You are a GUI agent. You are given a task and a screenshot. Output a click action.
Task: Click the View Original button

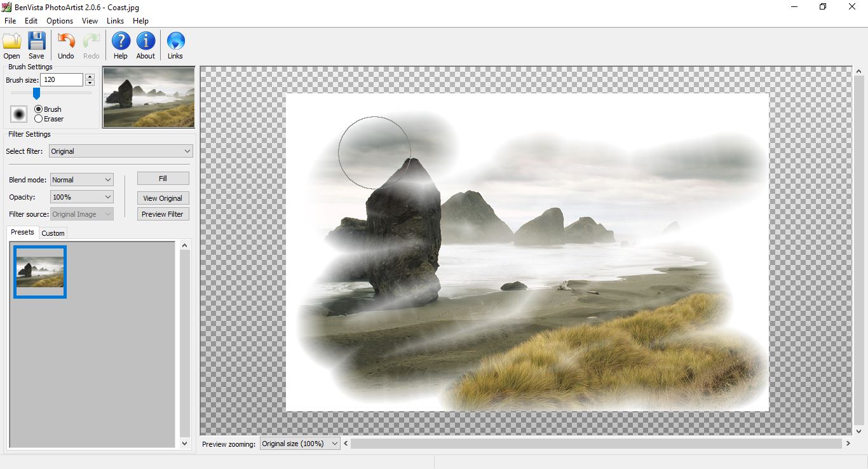[x=163, y=198]
